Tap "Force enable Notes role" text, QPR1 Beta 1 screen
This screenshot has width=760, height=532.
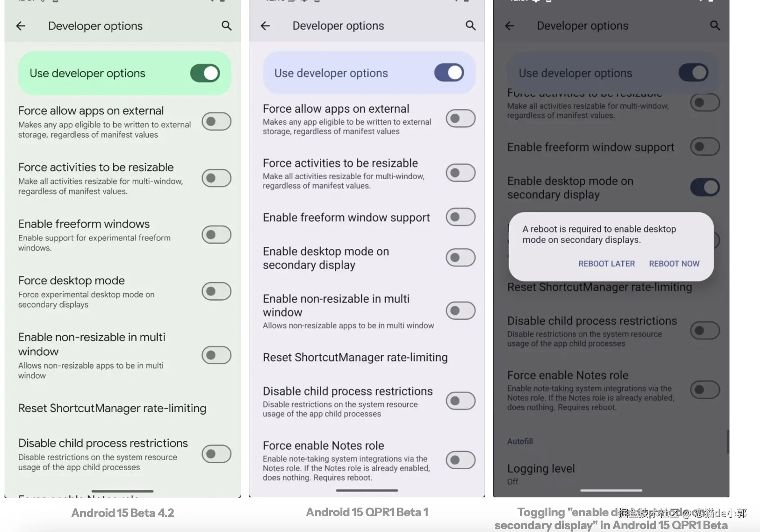(x=323, y=446)
